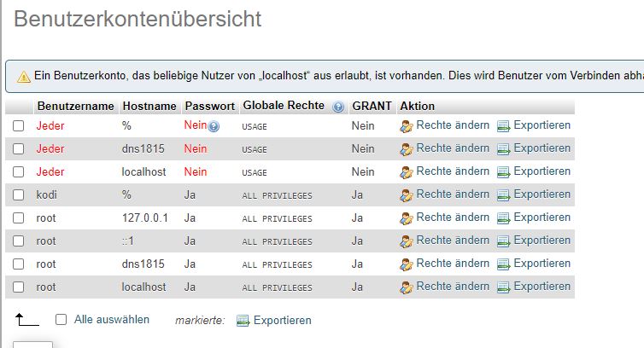Image resolution: width=644 pixels, height=348 pixels.
Task: Open help icon beside Globale Rechte header
Action: click(x=338, y=107)
